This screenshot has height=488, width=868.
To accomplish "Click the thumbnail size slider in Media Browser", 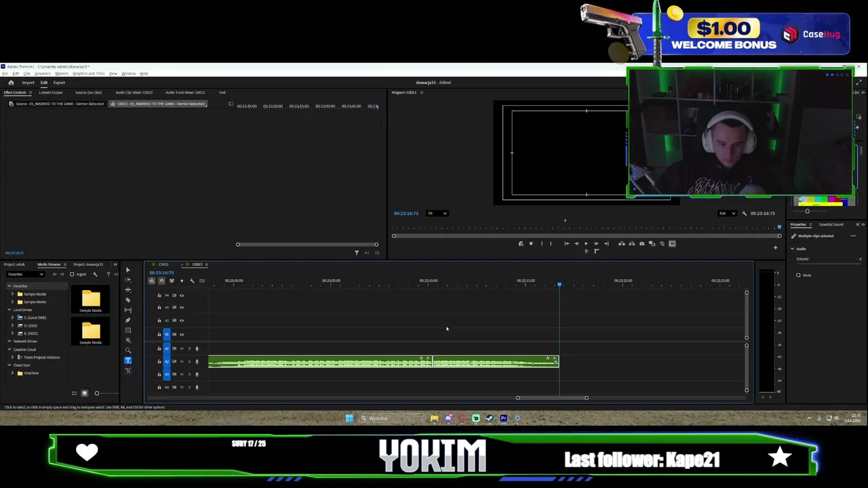I will (96, 393).
